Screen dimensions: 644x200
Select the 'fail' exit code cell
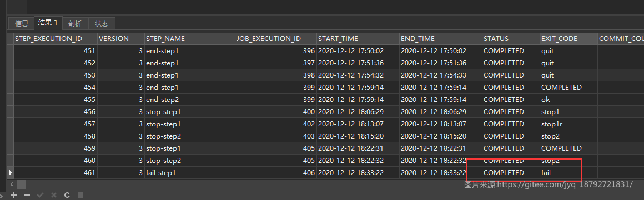point(569,172)
